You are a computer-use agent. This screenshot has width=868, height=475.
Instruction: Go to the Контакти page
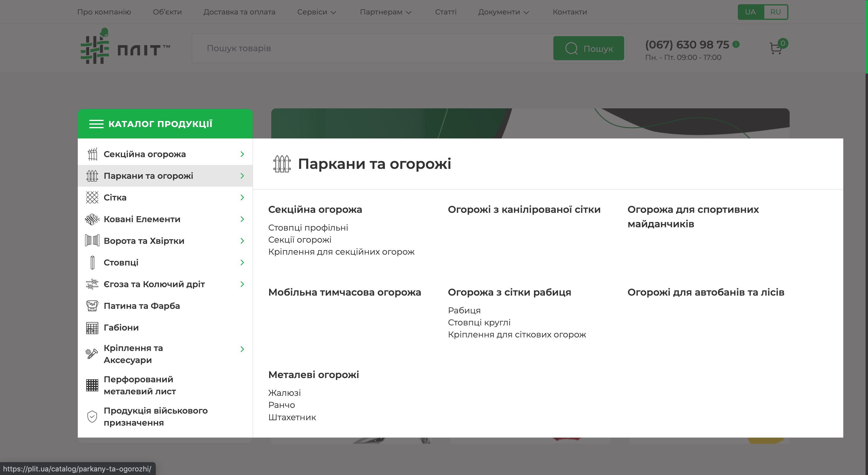[x=569, y=12]
